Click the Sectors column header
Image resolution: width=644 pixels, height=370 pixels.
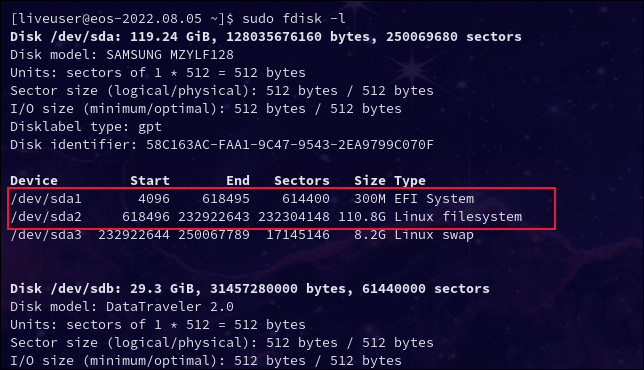pyautogui.click(x=302, y=181)
